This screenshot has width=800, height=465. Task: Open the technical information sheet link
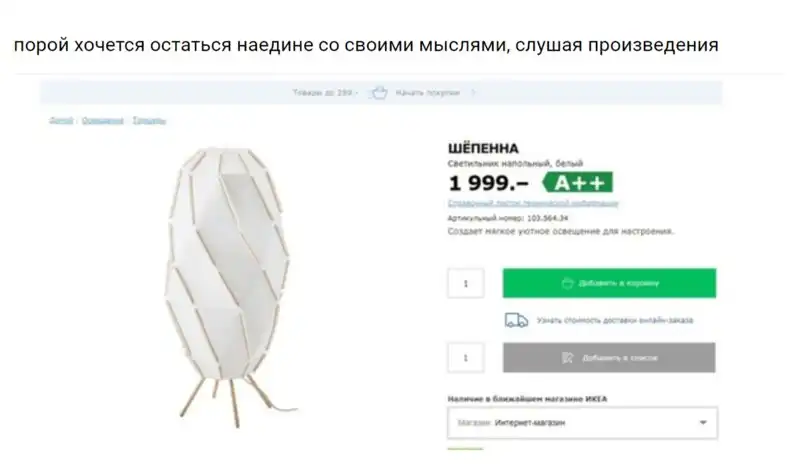click(x=533, y=203)
